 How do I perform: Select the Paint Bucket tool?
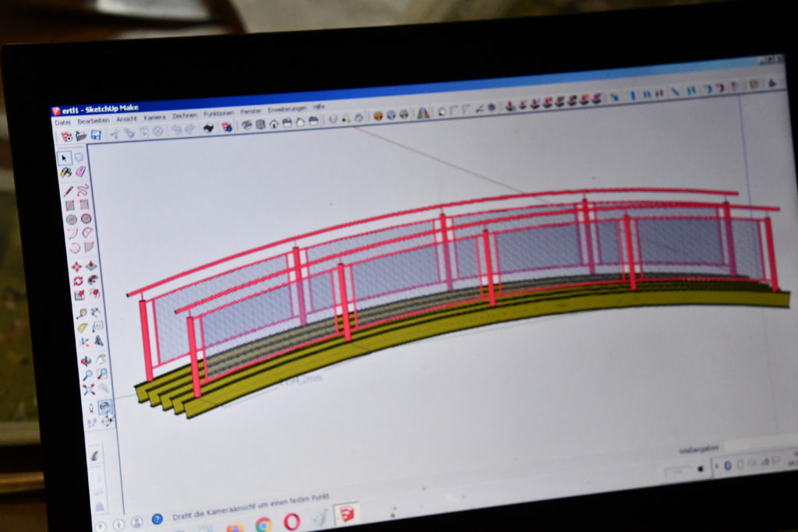[65, 173]
